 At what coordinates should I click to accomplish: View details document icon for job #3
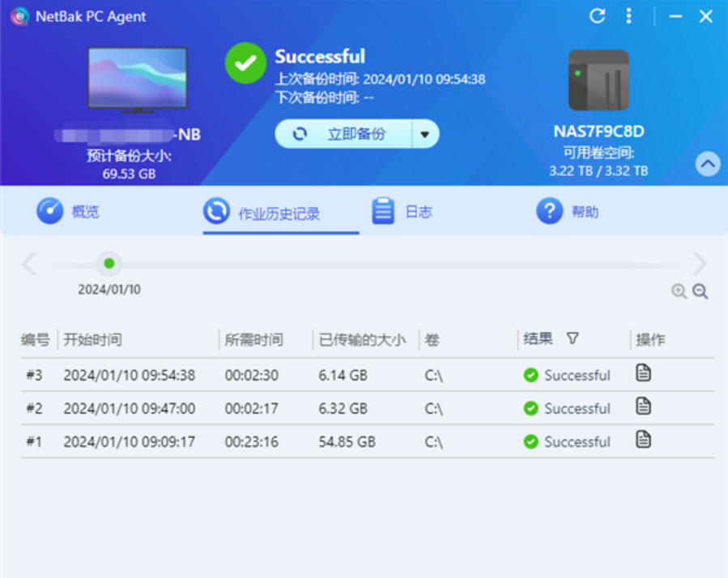tap(643, 373)
